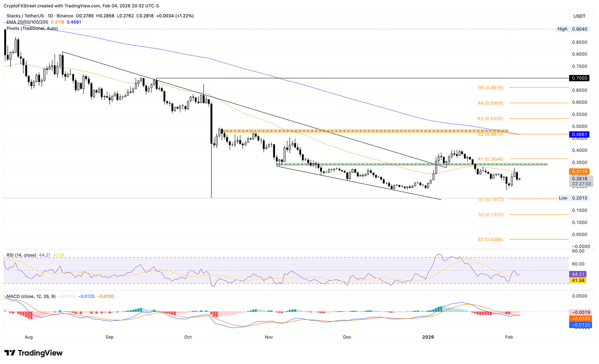Click the Pivots (Traditional, Auto) indicator label
The image size is (599, 364).
32,28
